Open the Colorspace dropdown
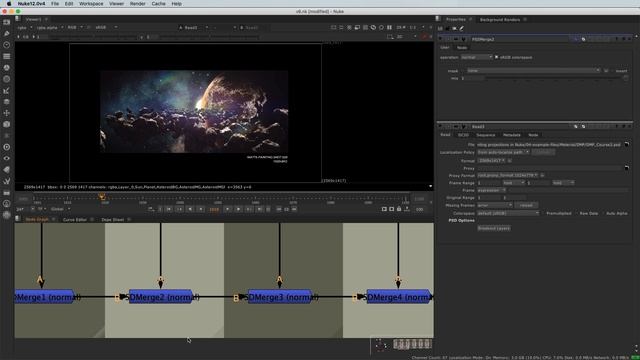This screenshot has width=640, height=360. click(508, 213)
